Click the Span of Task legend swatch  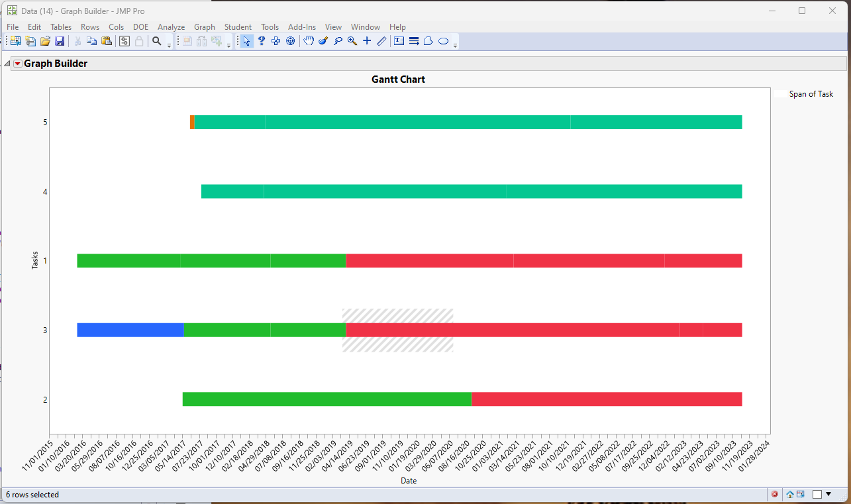click(x=781, y=94)
